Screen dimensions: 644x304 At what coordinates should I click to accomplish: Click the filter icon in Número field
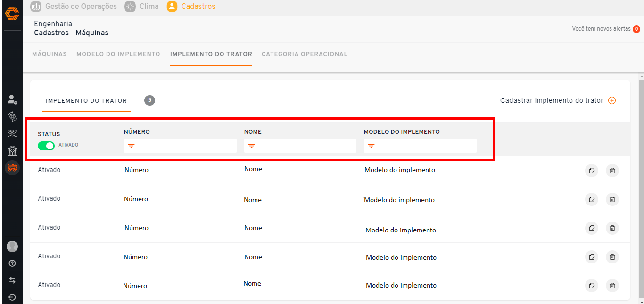coord(132,146)
